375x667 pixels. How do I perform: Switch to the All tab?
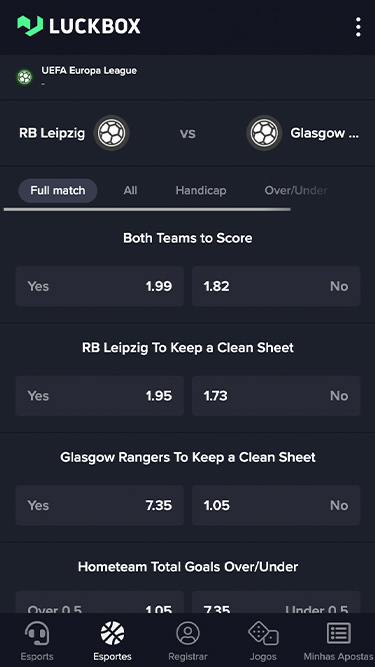pos(131,191)
